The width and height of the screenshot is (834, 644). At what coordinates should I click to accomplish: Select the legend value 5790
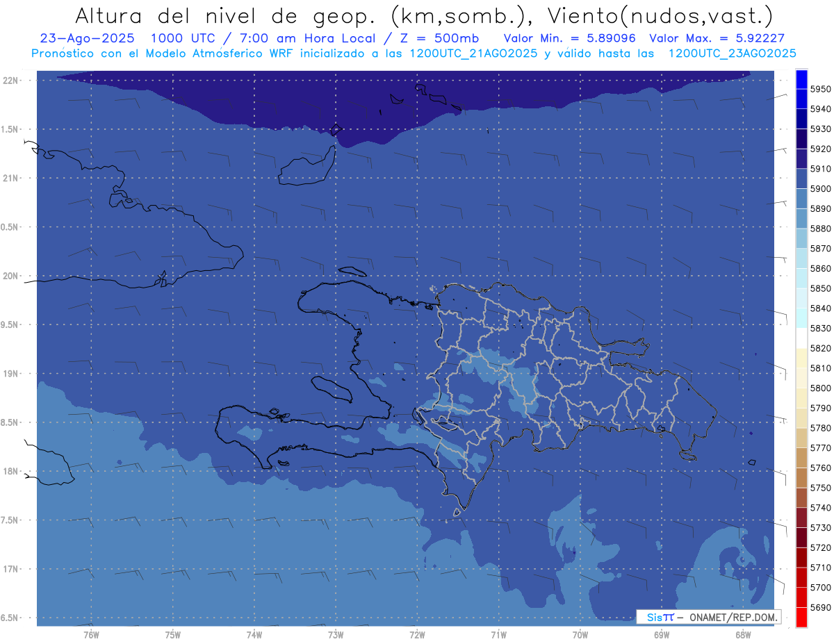click(820, 408)
